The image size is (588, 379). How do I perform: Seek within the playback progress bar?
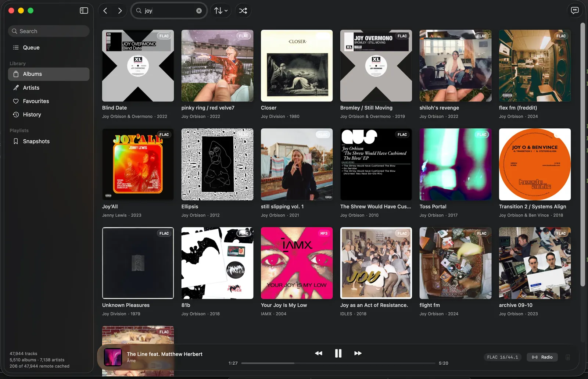[338, 363]
